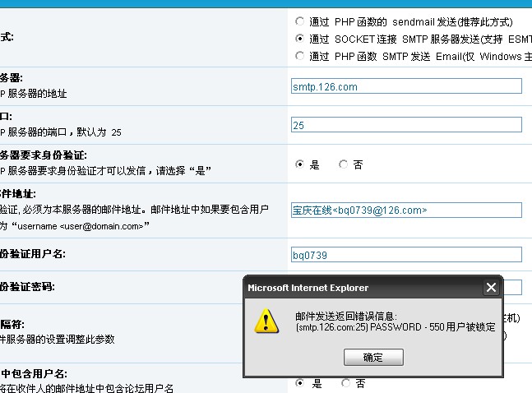Click dialog text '邮件发送返回错误信息:'

point(345,317)
